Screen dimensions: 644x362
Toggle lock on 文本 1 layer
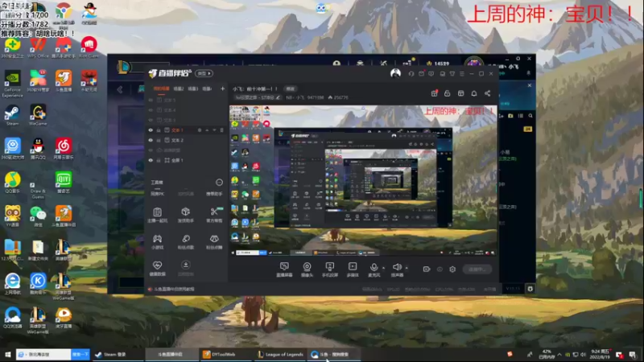tap(159, 130)
